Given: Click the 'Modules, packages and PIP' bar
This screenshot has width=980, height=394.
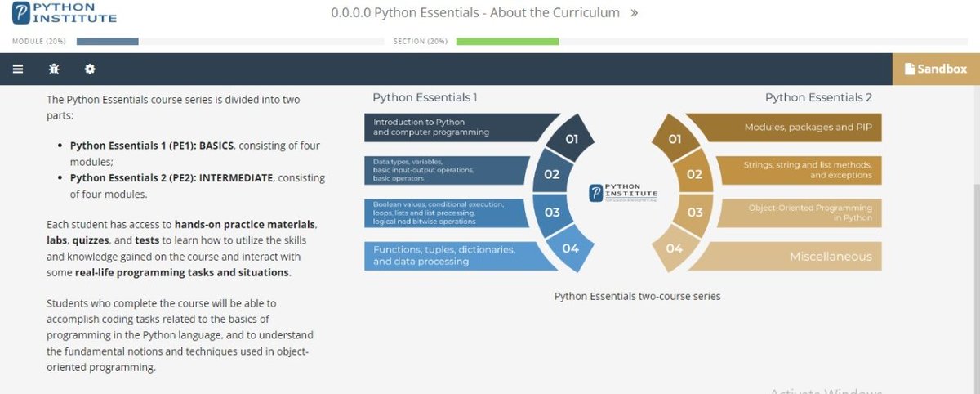Looking at the screenshot, I should point(784,128).
